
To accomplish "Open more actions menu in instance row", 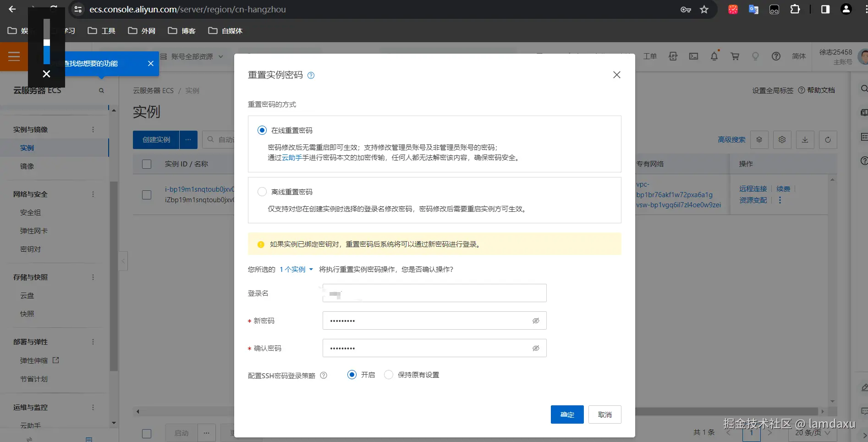I will tap(780, 200).
